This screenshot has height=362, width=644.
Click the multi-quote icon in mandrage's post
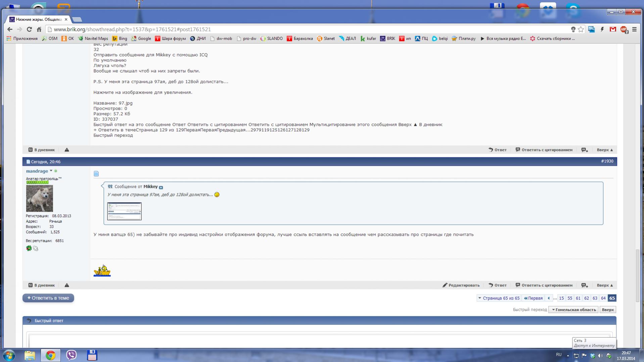pyautogui.click(x=585, y=285)
